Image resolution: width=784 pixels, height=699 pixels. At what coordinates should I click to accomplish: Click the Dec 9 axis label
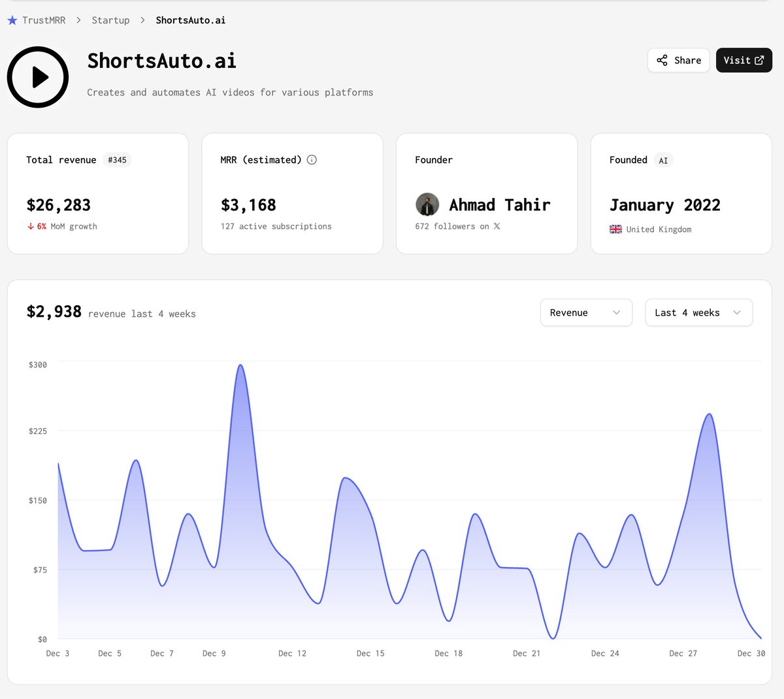click(x=214, y=653)
